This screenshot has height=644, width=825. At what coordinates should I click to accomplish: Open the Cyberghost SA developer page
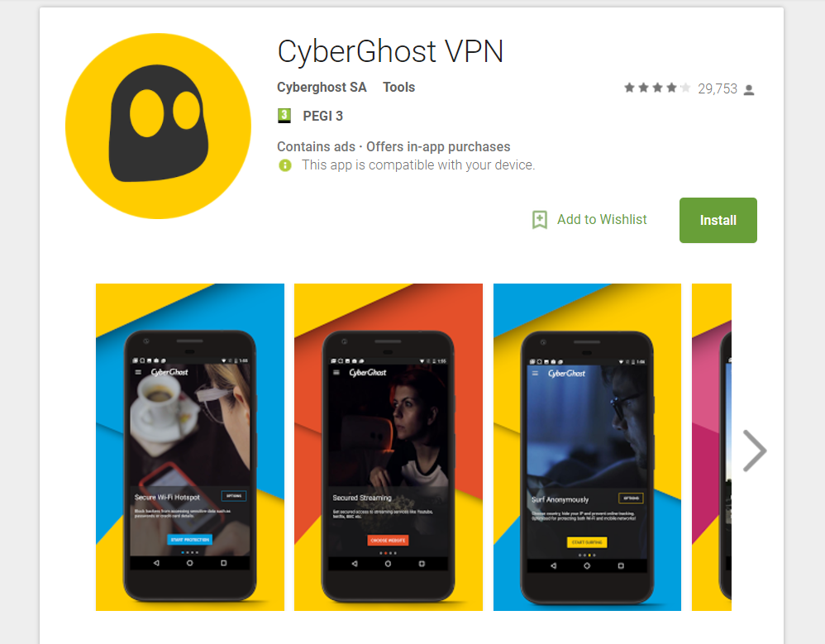coord(322,88)
